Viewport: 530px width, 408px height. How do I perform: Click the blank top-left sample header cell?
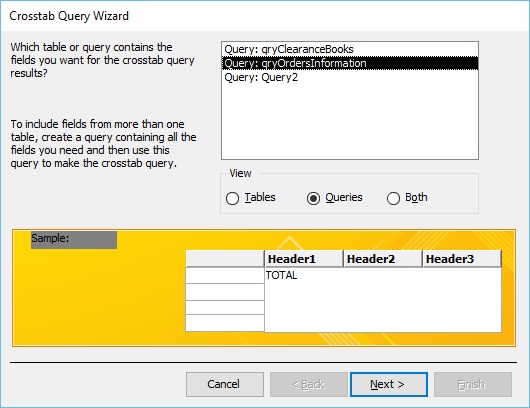[x=225, y=259]
